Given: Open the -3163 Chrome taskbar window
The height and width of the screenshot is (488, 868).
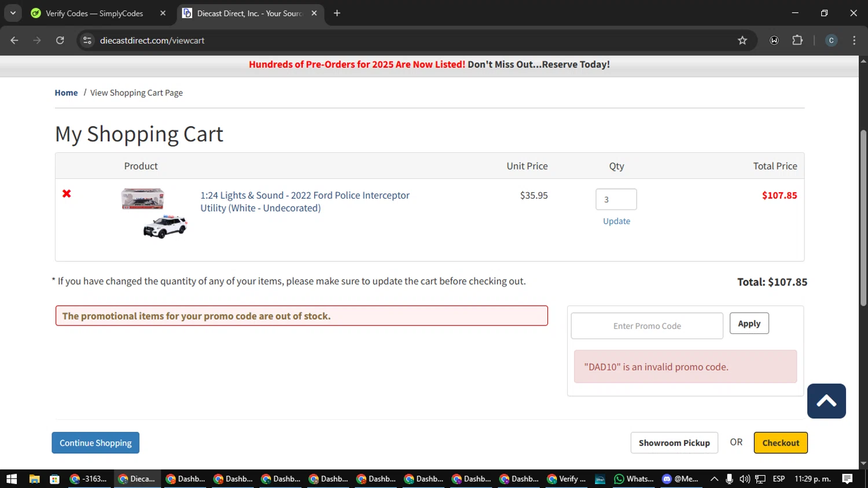Looking at the screenshot, I should click(x=89, y=479).
